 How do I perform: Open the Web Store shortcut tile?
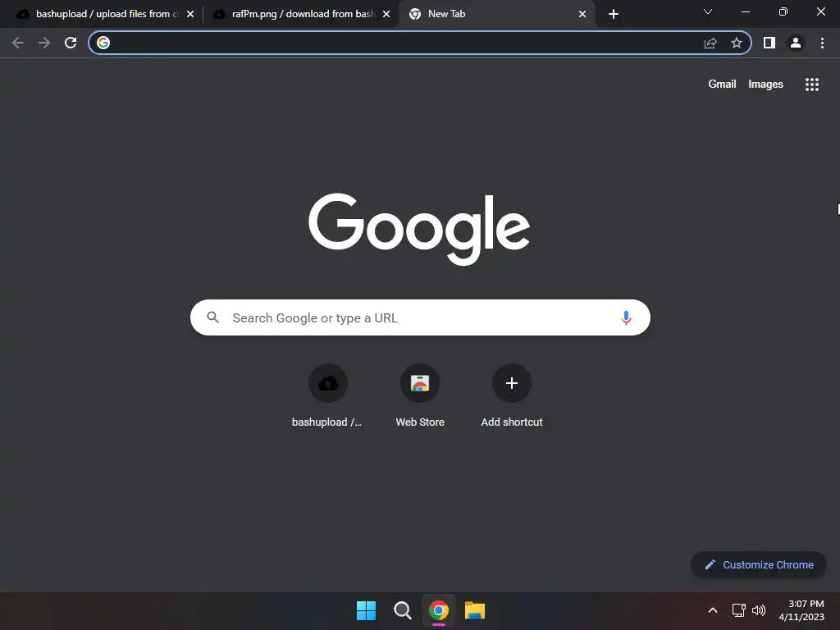click(420, 395)
